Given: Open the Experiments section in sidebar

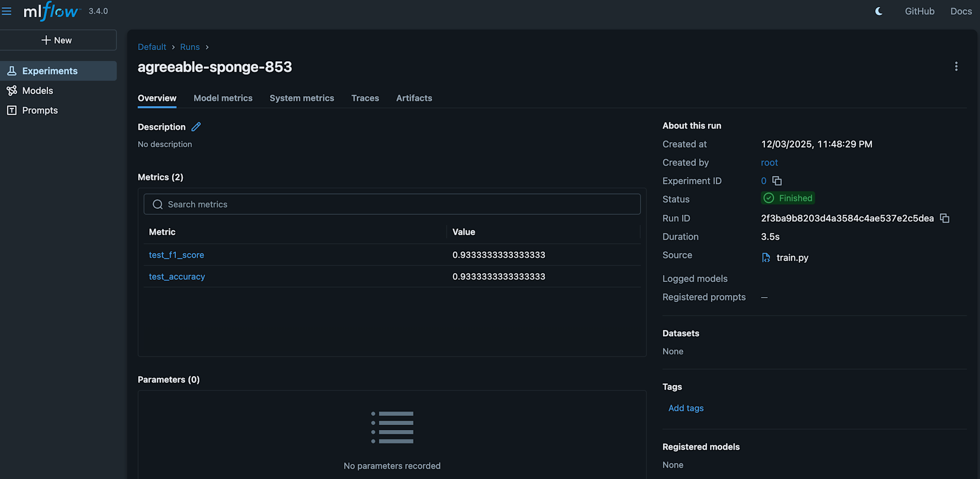Looking at the screenshot, I should pos(49,71).
